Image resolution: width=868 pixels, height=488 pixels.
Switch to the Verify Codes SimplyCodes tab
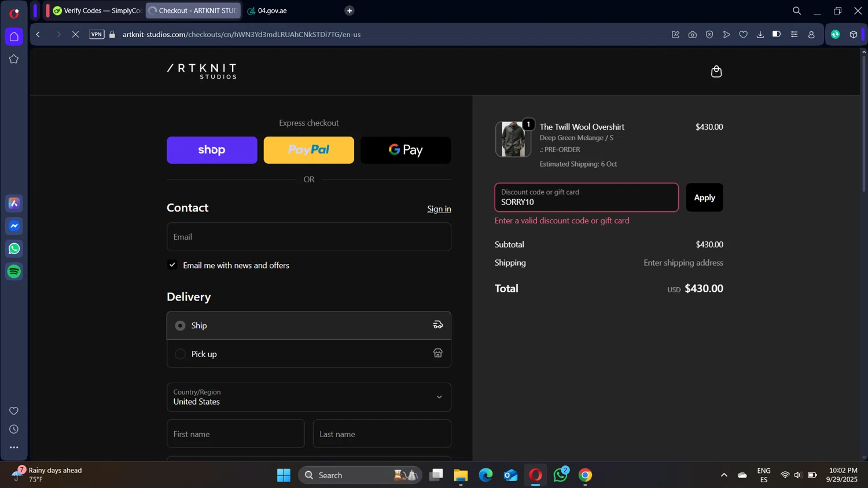pos(97,10)
